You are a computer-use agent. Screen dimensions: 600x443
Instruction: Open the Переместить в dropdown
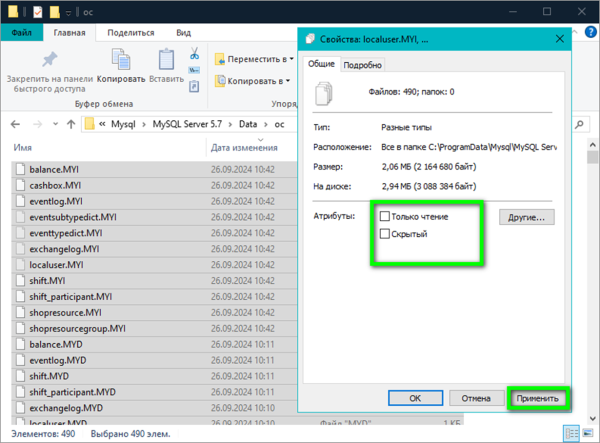click(x=255, y=60)
